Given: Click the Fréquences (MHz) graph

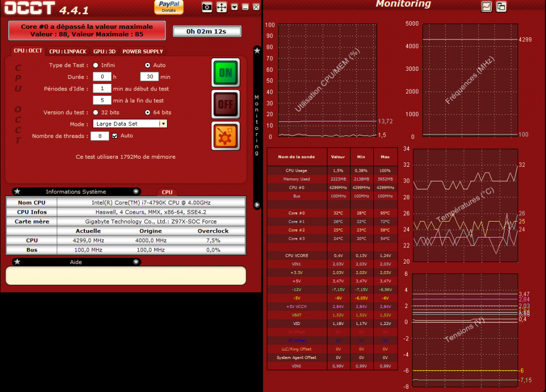Looking at the screenshot, I should point(470,80).
